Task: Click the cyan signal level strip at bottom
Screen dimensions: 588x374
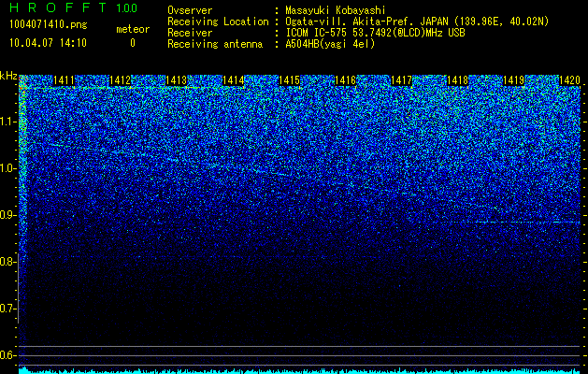Action: click(299, 371)
